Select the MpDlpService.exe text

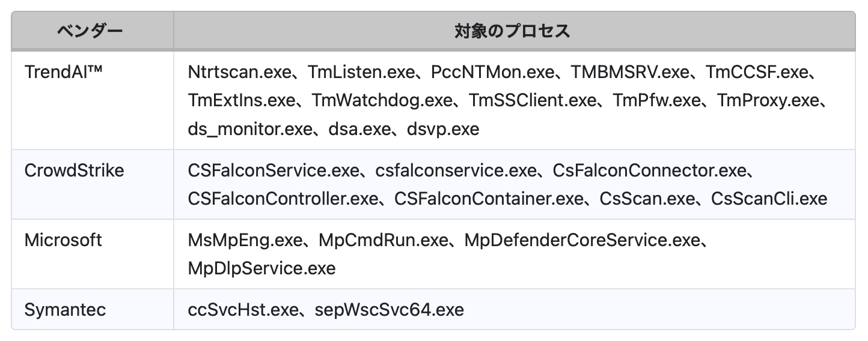pos(261,268)
